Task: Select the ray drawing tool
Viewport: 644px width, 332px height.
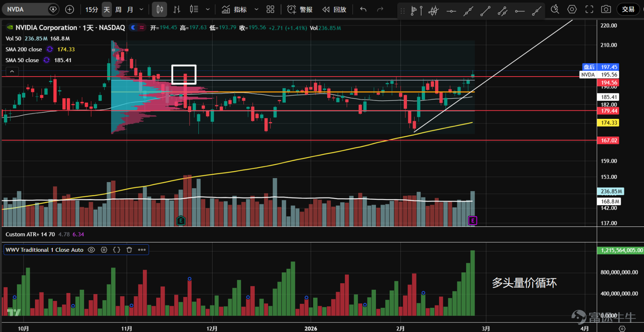Action: point(537,11)
